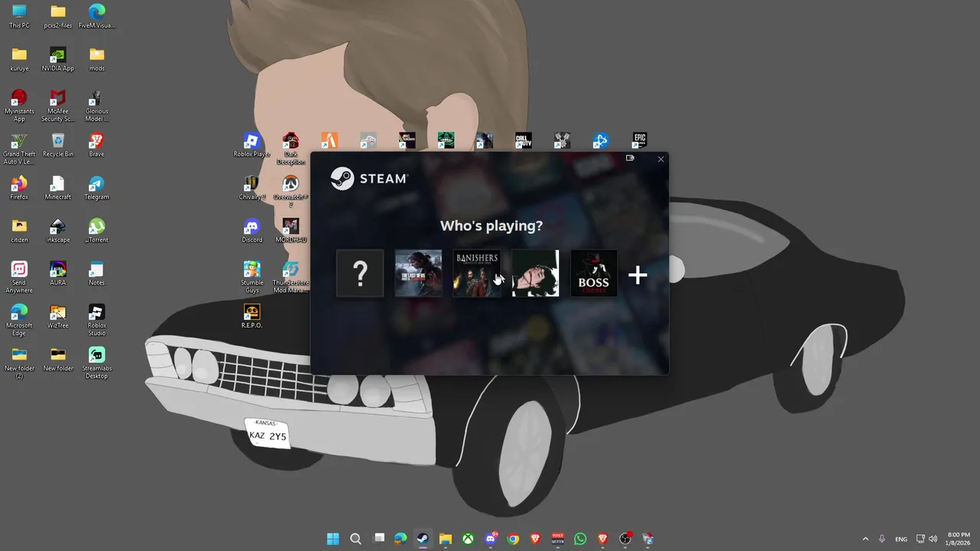The width and height of the screenshot is (980, 551).
Task: Launch NVIDIA App from desktop
Action: click(x=58, y=59)
